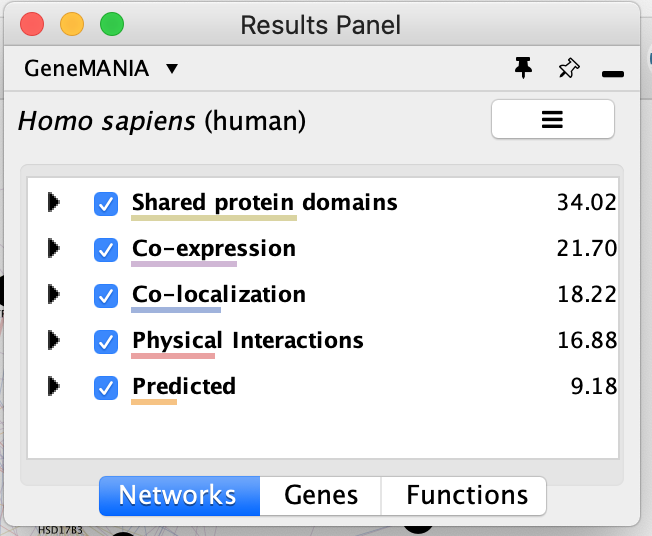The width and height of the screenshot is (652, 536).
Task: Expand the Physical Interactions group
Action: (x=54, y=341)
